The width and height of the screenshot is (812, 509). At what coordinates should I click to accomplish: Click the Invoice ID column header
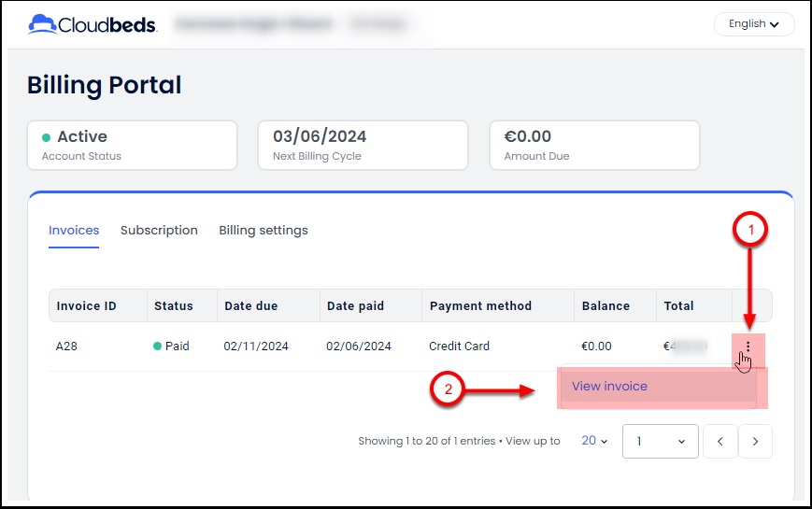(x=87, y=306)
